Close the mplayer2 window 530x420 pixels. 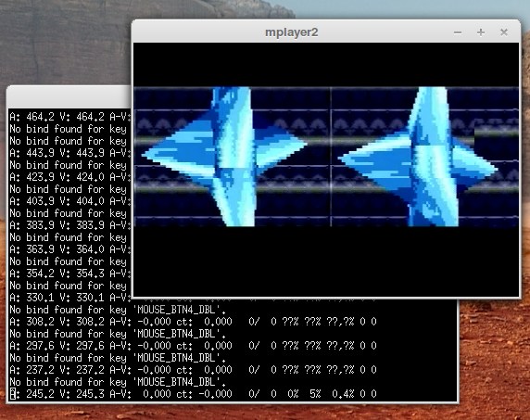coord(504,32)
